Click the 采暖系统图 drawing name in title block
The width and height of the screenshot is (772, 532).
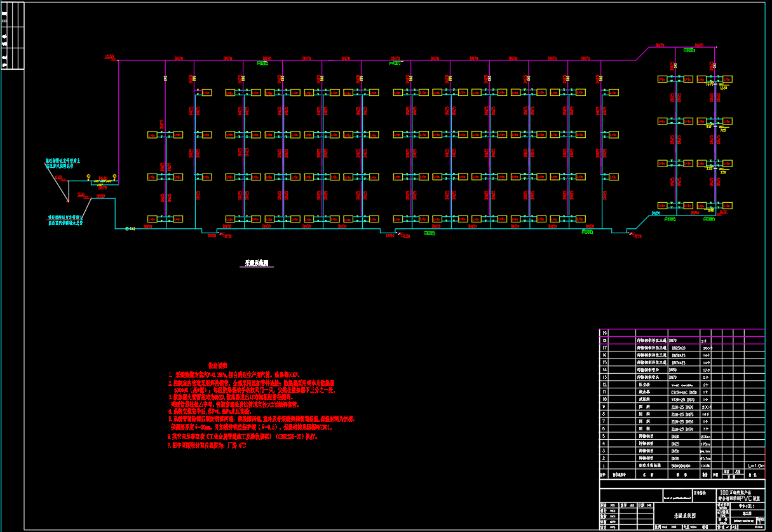pyautogui.click(x=685, y=515)
